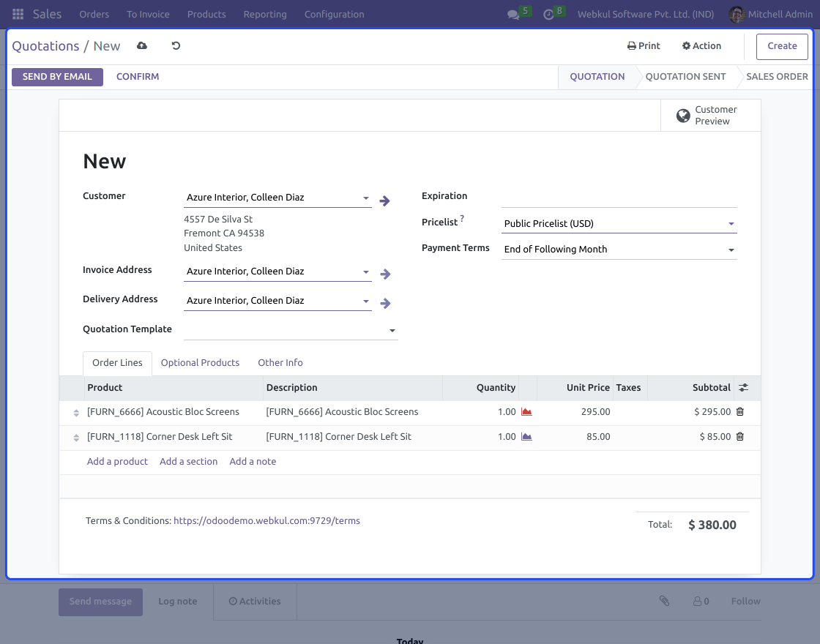This screenshot has height=644, width=820.
Task: Click the Pricelist help question mark
Action: point(462,219)
